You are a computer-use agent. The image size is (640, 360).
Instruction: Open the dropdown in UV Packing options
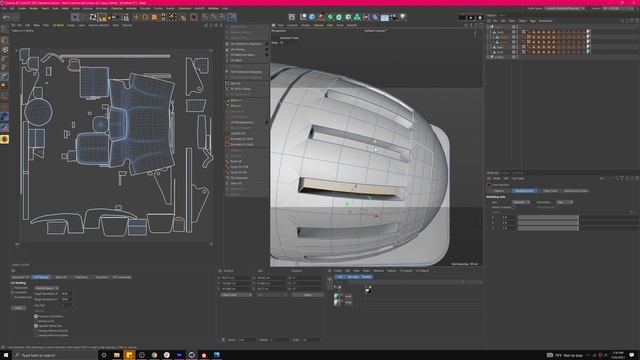coord(46,288)
